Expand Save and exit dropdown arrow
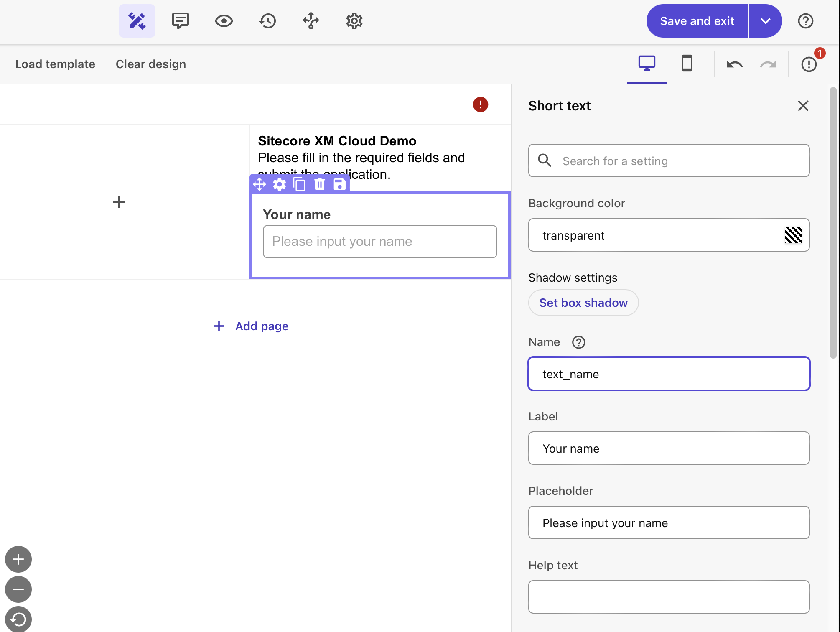 (x=765, y=21)
